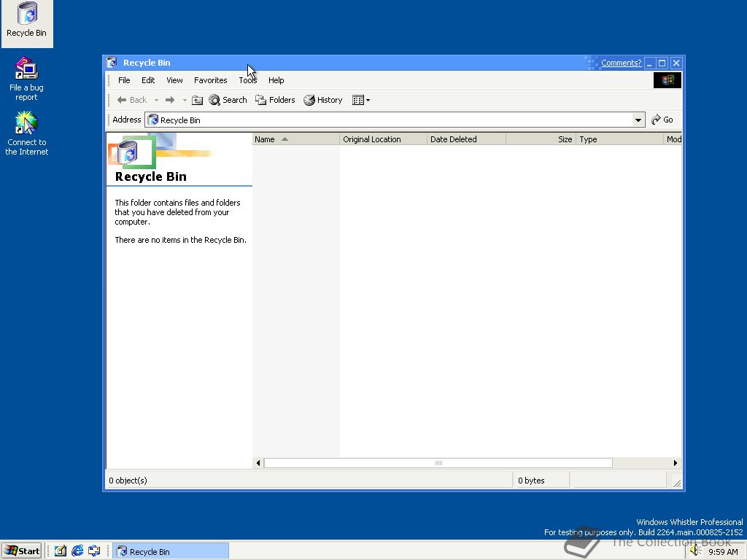Open the Search pane
Image resolution: width=747 pixels, height=560 pixels.
coord(228,100)
